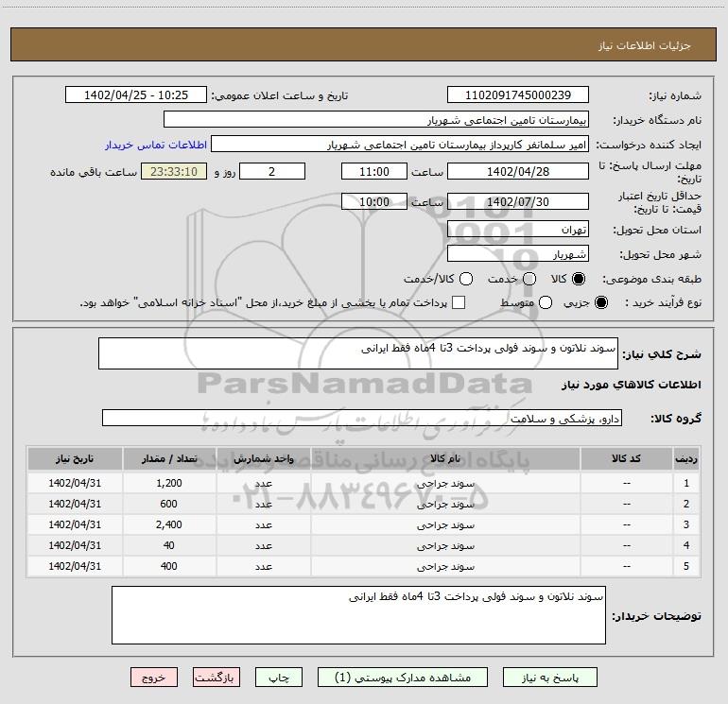Click the deadline time field 11:00
The height and width of the screenshot is (704, 728).
pyautogui.click(x=374, y=171)
